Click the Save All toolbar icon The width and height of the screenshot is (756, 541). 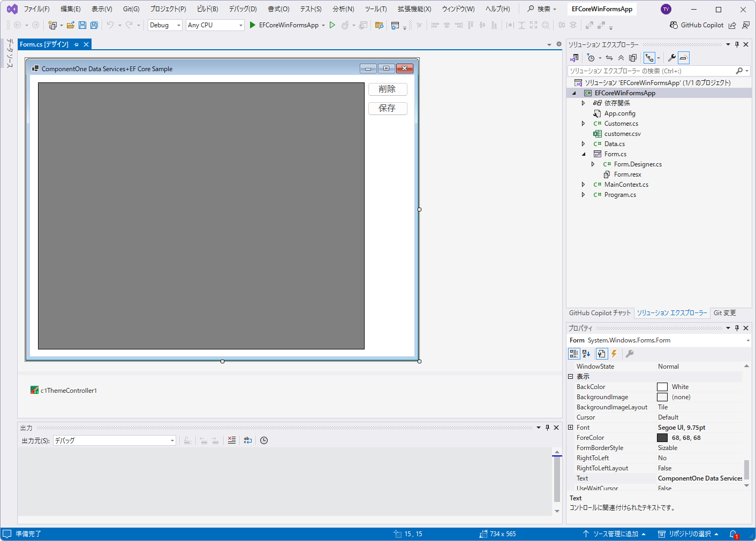94,25
